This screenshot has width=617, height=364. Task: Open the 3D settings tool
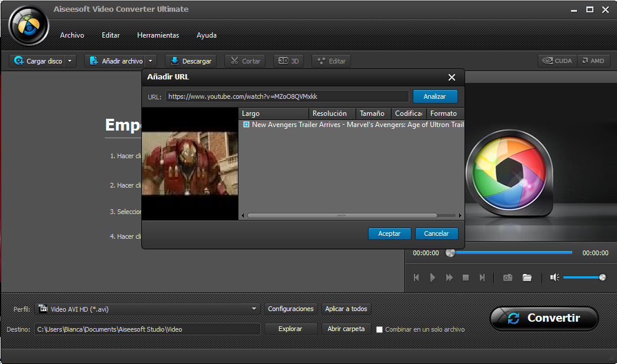288,61
